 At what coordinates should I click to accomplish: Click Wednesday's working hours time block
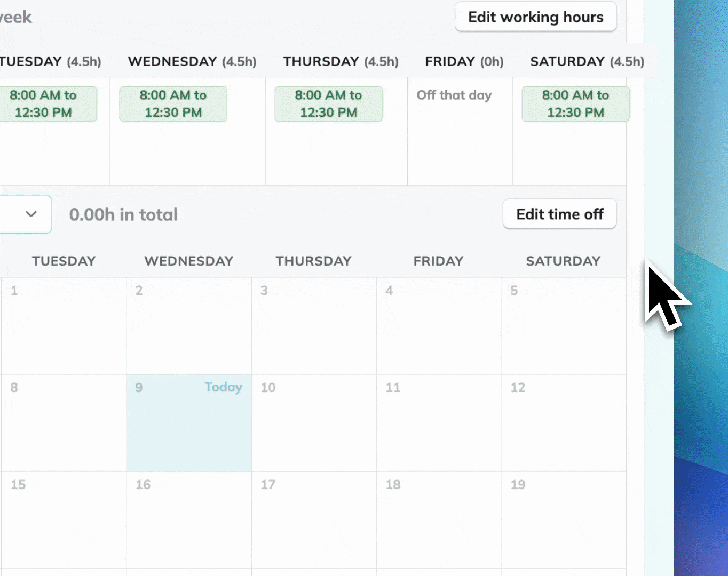click(x=173, y=104)
